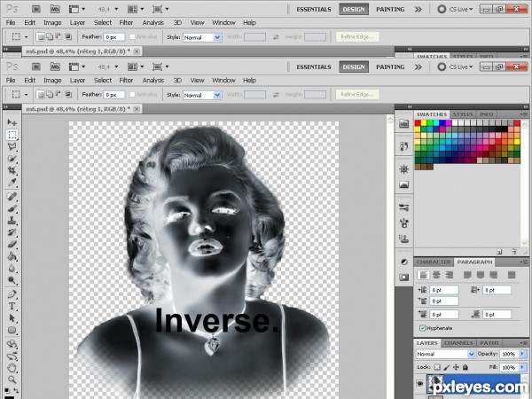This screenshot has height=399, width=532.
Task: Select the Clone Stamp tool
Action: coord(12,221)
